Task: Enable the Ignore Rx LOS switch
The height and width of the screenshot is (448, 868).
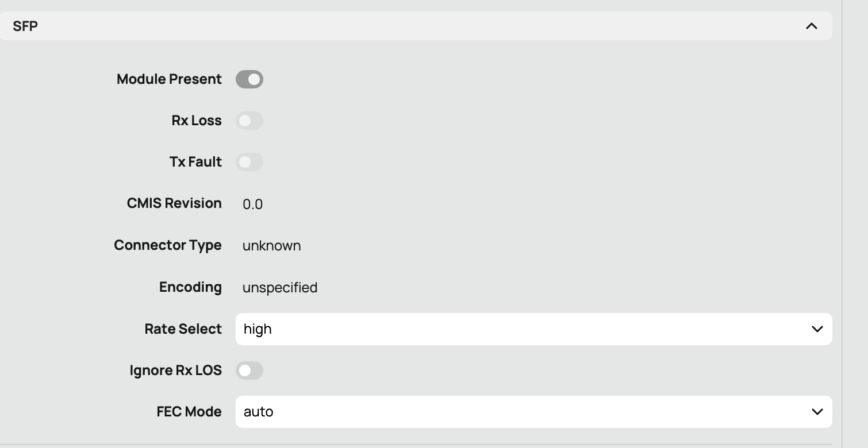Action: 249,370
